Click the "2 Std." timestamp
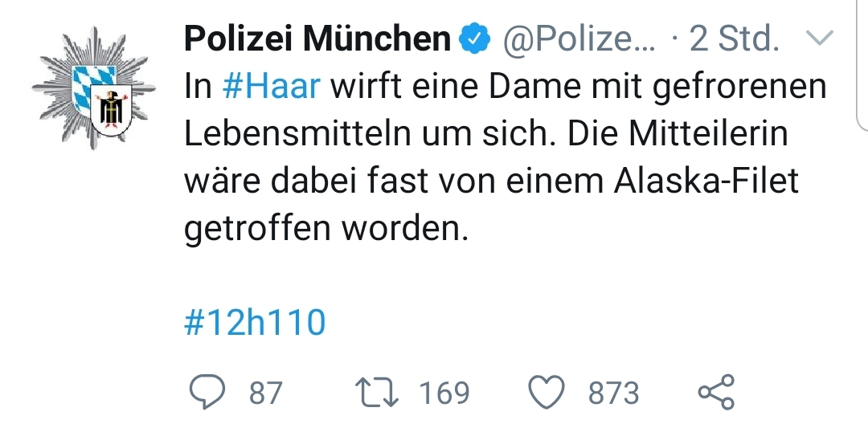 click(x=735, y=39)
